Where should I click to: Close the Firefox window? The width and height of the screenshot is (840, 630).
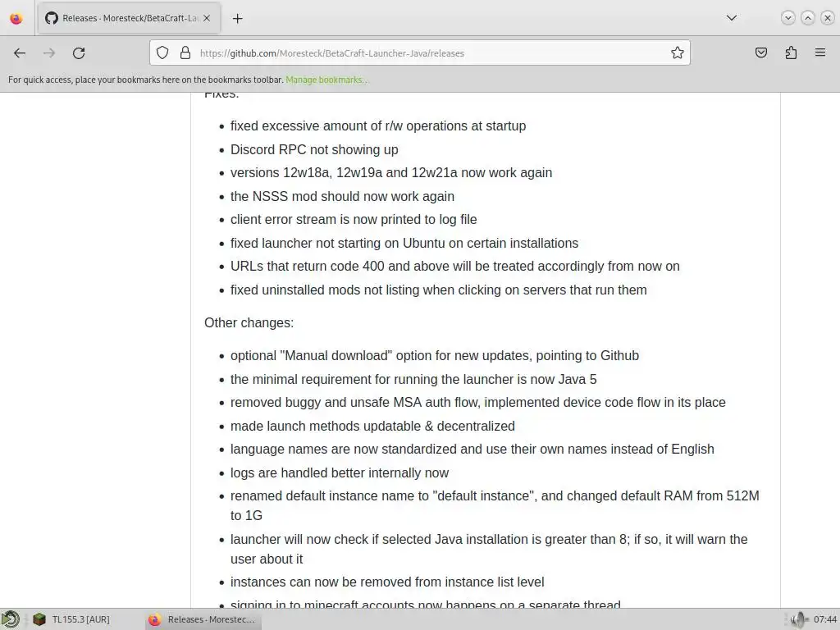[828, 18]
